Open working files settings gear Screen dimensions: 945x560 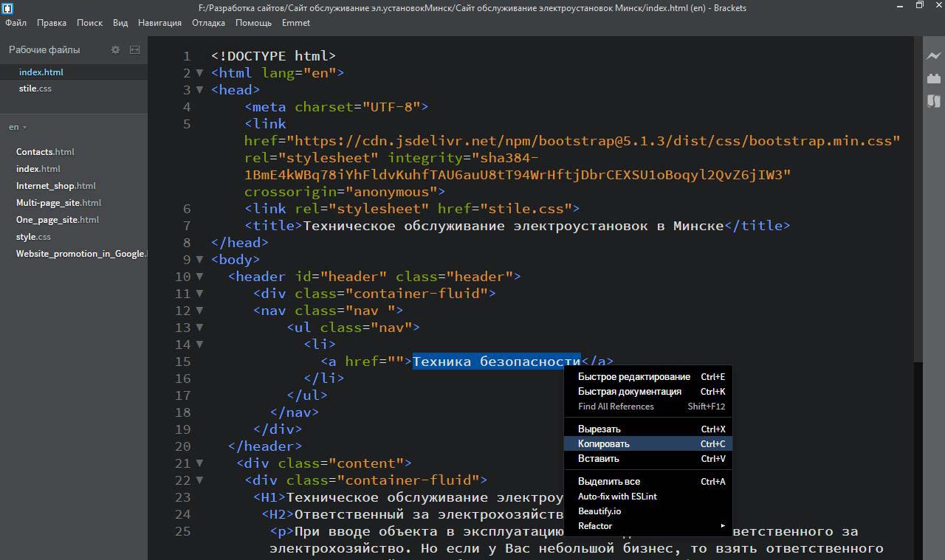pos(115,49)
